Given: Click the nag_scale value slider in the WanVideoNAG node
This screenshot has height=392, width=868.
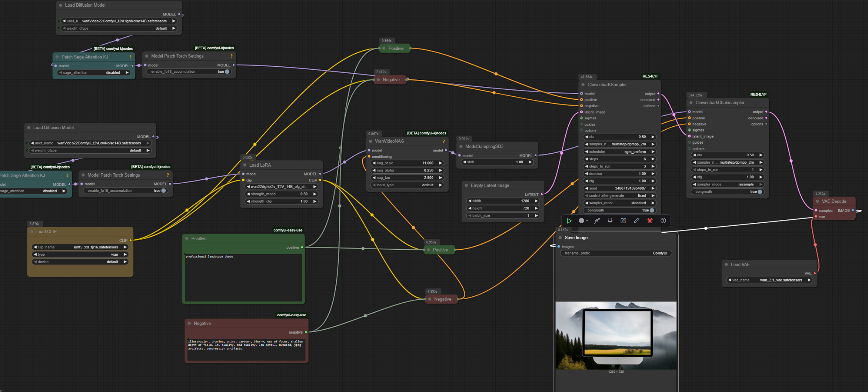Looking at the screenshot, I should (407, 163).
